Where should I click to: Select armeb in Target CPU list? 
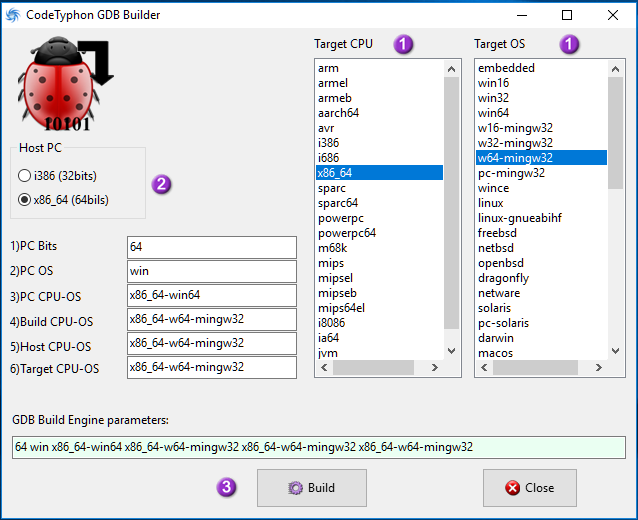click(379, 98)
